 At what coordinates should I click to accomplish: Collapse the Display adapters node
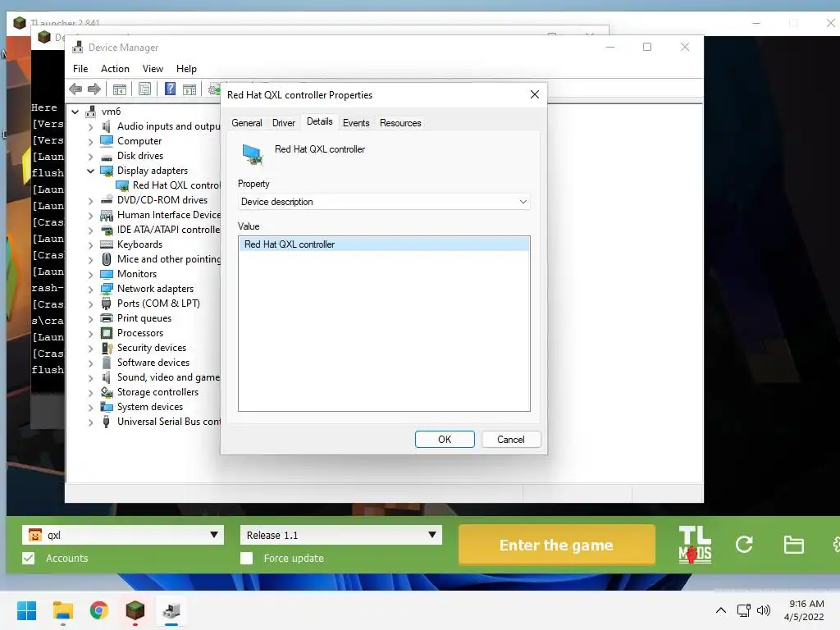tap(90, 171)
